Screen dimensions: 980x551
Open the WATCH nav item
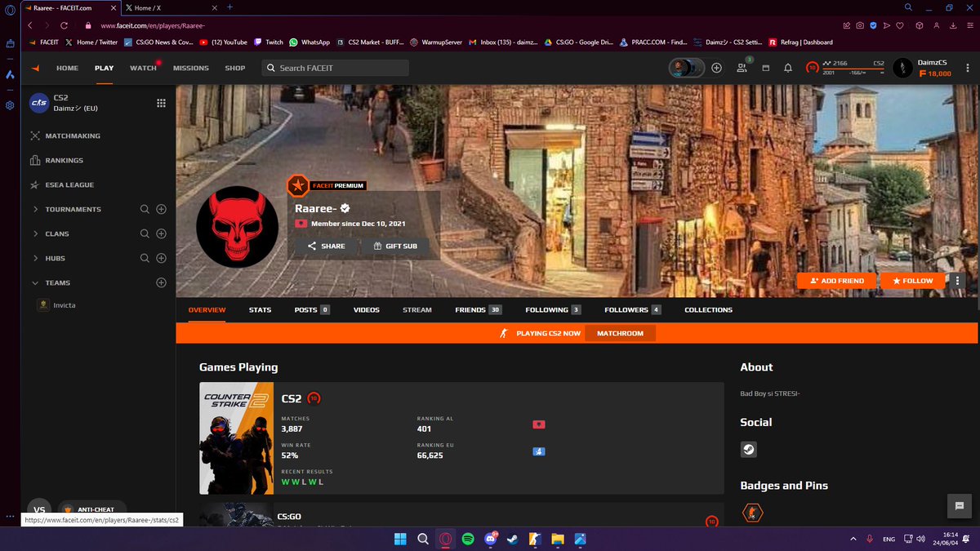coord(143,68)
